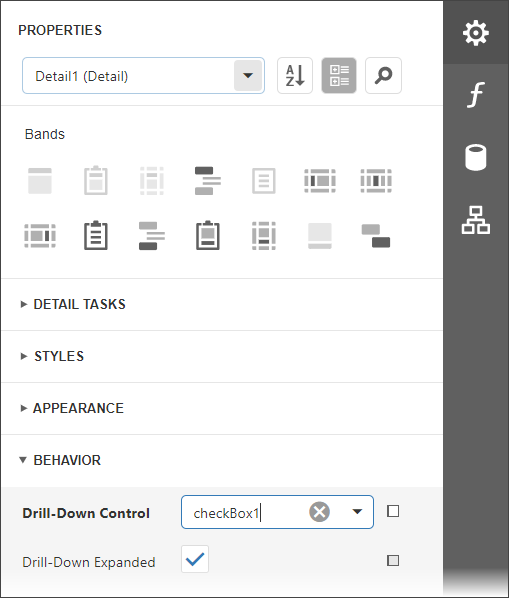Insert a Detail Report band
The height and width of the screenshot is (598, 509).
coord(96,236)
